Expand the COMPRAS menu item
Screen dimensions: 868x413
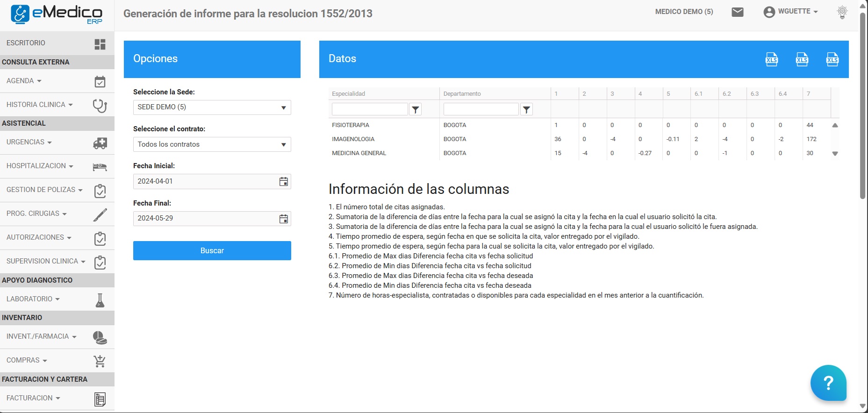57,361
